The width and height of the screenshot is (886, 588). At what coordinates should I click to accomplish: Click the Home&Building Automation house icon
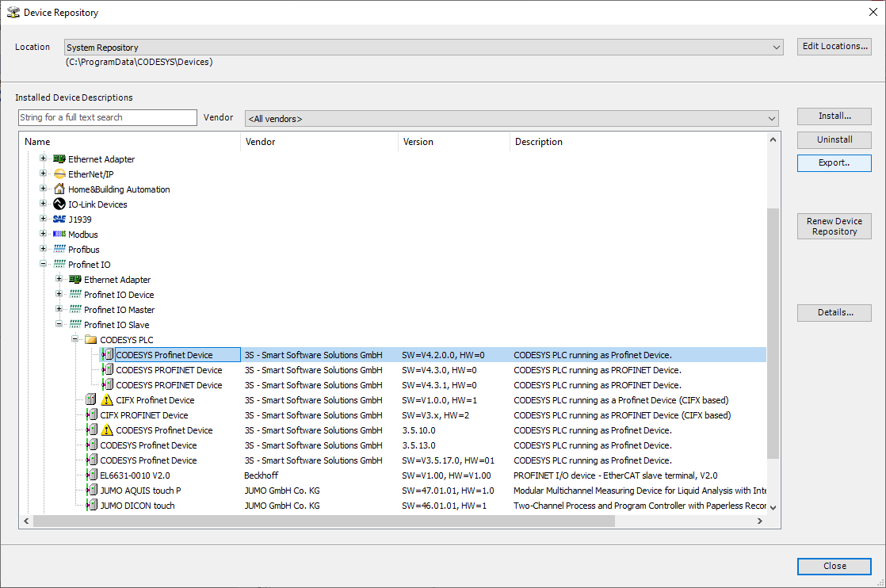coord(59,189)
